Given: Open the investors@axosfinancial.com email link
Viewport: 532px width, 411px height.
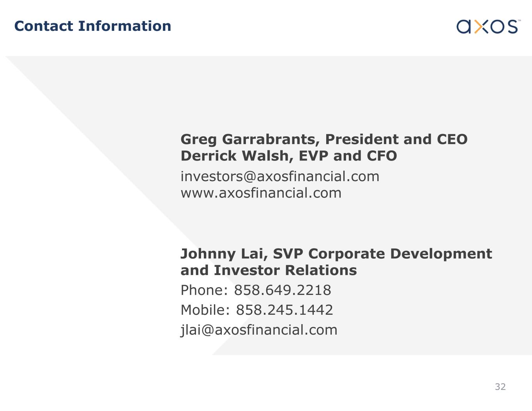Looking at the screenshot, I should pos(280,176).
